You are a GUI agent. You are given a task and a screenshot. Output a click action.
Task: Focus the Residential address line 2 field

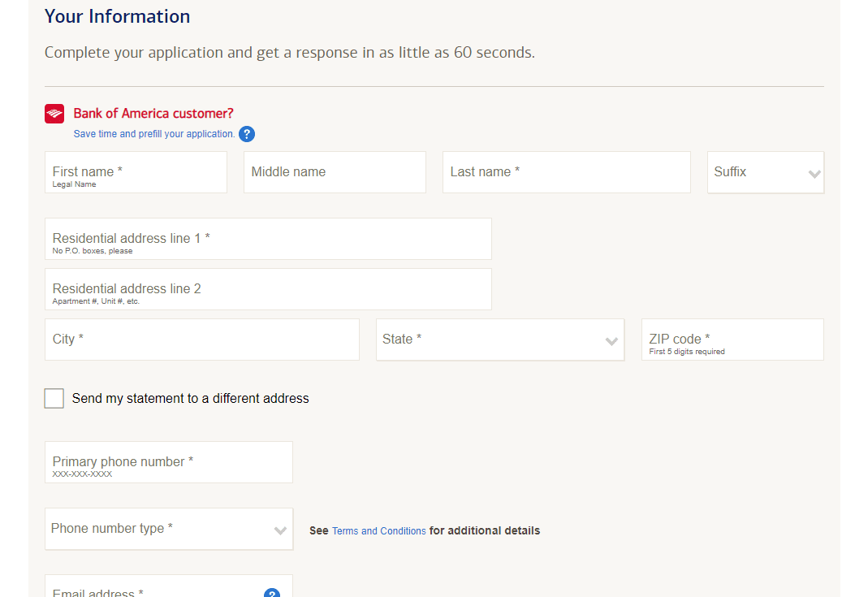pos(268,289)
